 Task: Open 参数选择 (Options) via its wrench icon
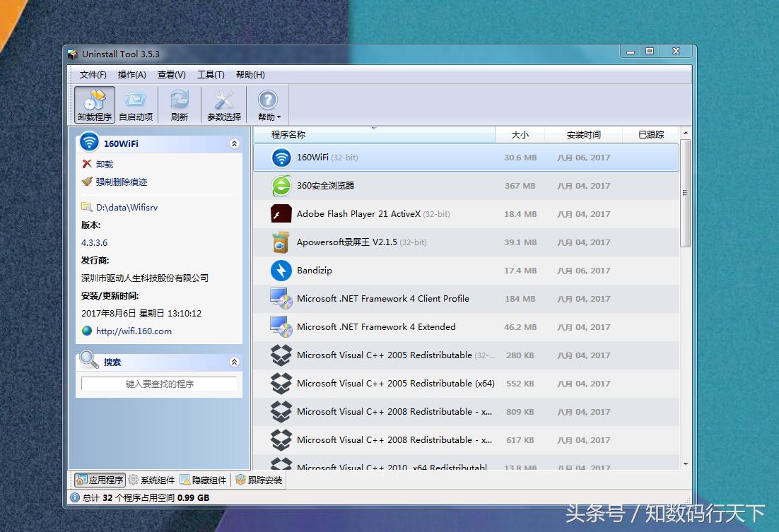click(223, 100)
